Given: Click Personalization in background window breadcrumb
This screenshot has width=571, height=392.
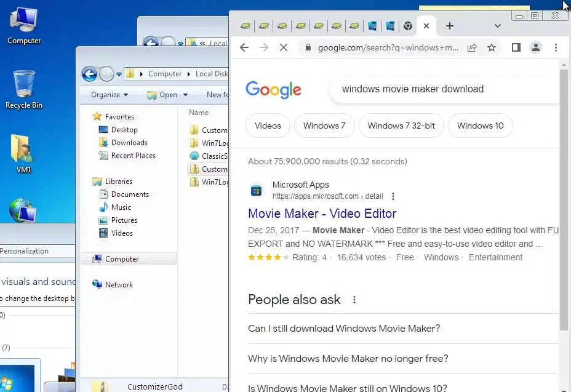Looking at the screenshot, I should point(24,251).
